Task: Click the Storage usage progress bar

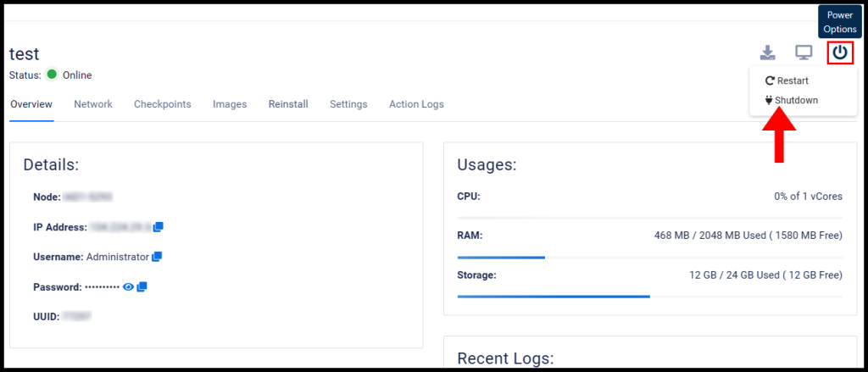Action: pos(650,297)
